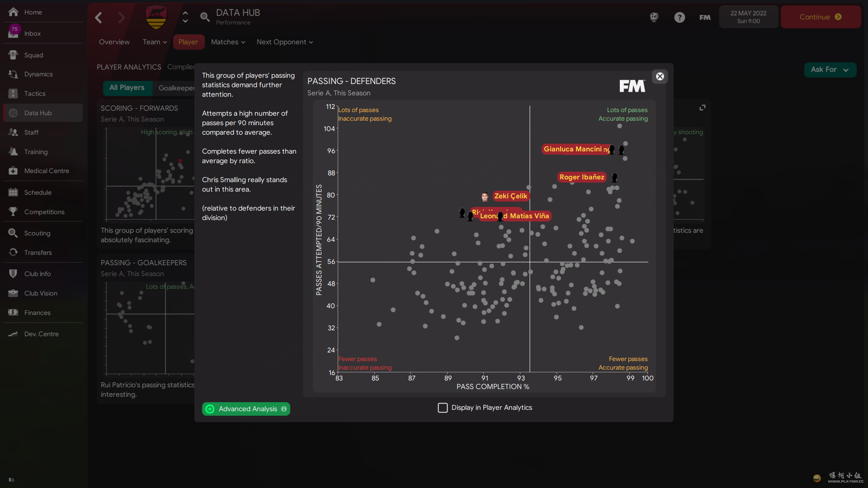Click the Advanced Analysis info icon
This screenshot has width=868, height=488.
(x=284, y=409)
